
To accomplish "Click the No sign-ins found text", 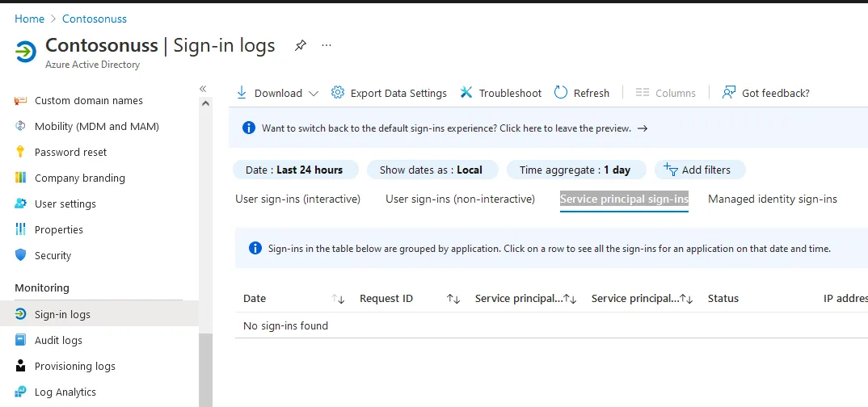I will tap(285, 325).
